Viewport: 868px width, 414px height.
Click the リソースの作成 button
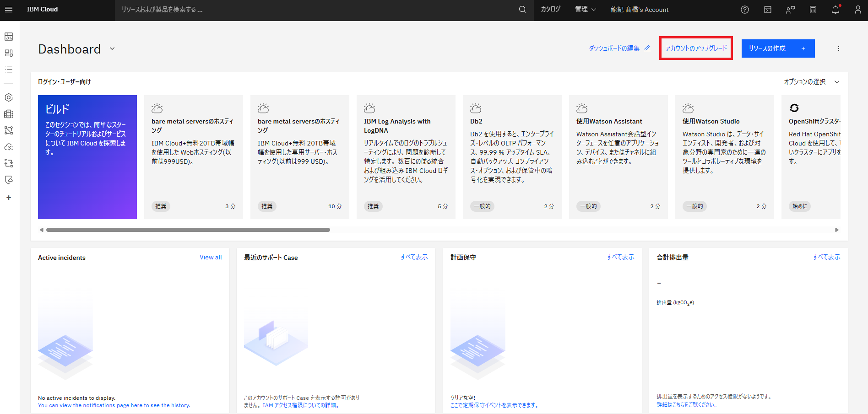[778, 48]
